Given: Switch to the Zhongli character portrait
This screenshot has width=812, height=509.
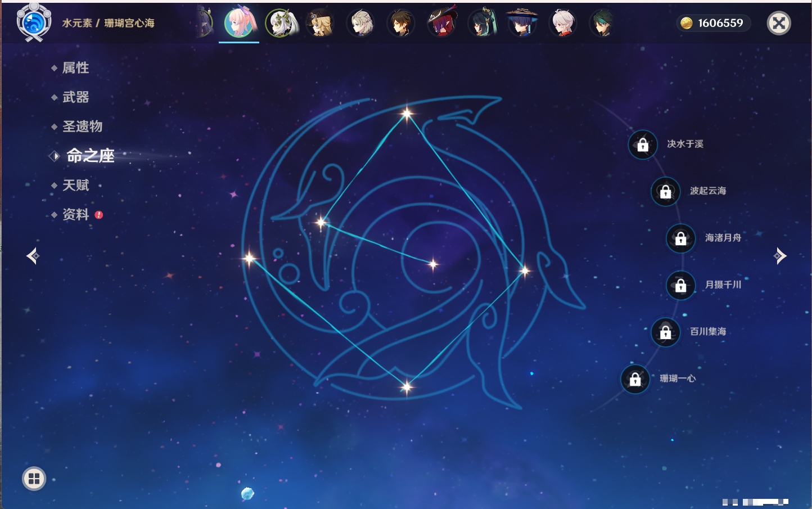Looking at the screenshot, I should click(x=402, y=24).
